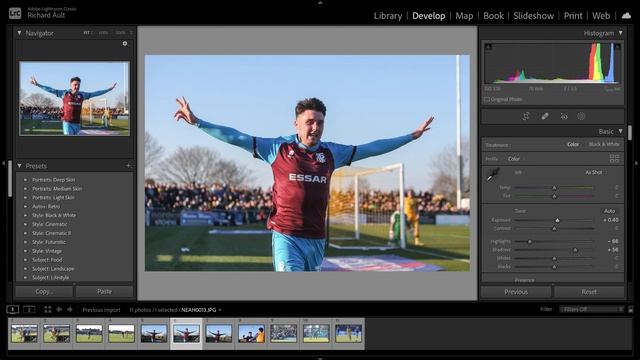This screenshot has height=360, width=640.
Task: Select the first filmstrip thumbnail
Action: pos(24,333)
